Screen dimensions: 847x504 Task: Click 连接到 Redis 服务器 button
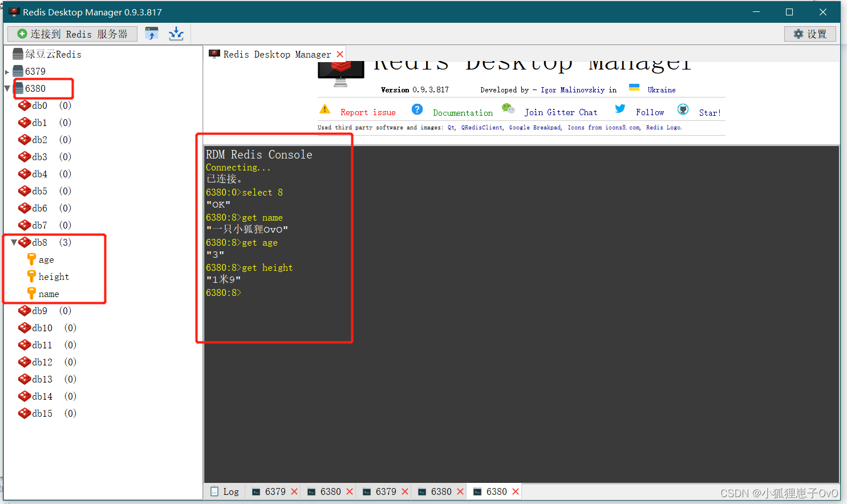[x=72, y=34]
